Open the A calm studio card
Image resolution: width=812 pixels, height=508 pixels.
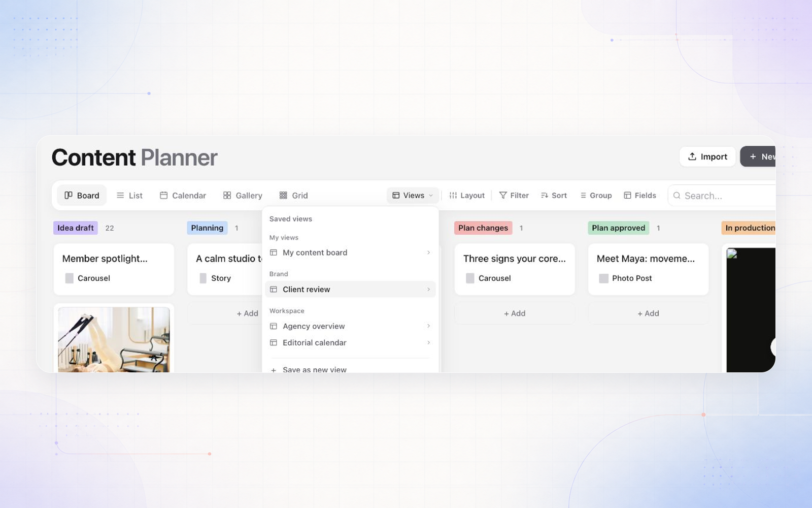pyautogui.click(x=225, y=269)
